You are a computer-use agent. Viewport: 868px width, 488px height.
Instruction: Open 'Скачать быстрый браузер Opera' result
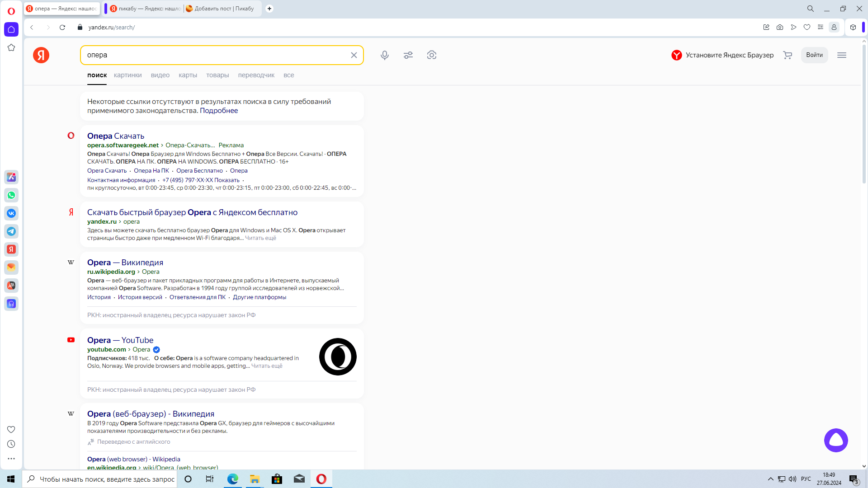pyautogui.click(x=192, y=212)
